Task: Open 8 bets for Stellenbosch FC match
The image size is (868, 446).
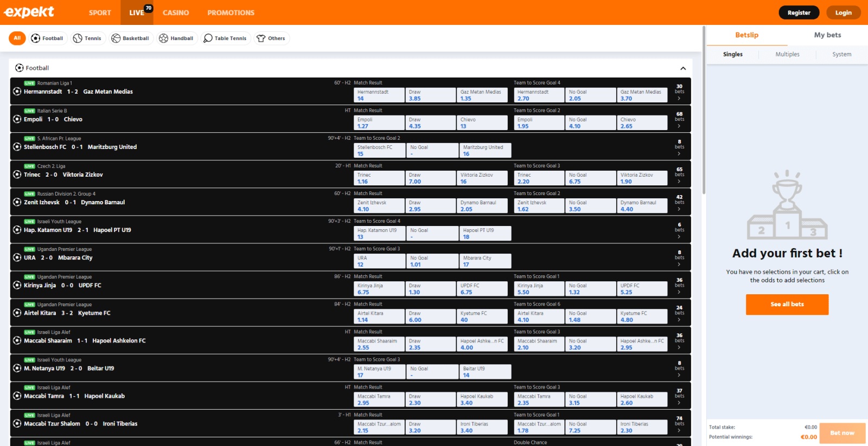Action: [679, 147]
